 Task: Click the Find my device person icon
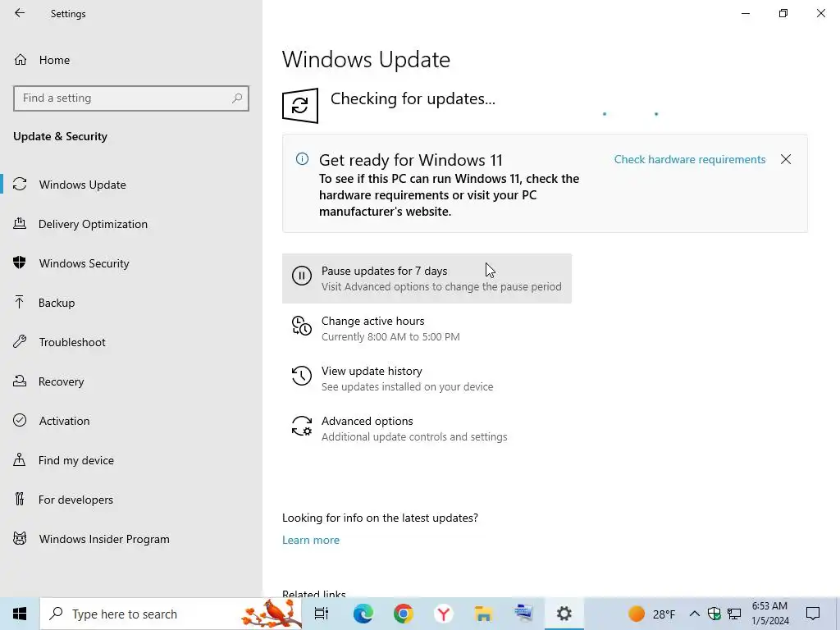20,459
